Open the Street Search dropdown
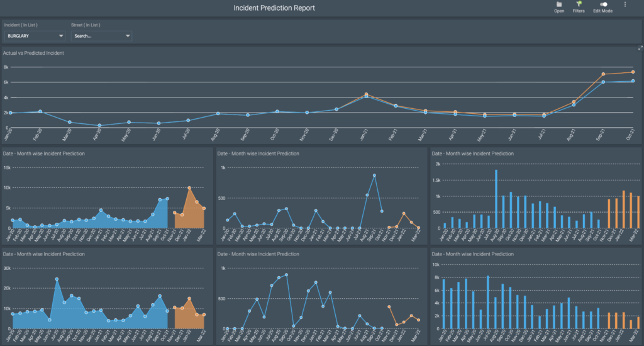The image size is (644, 346). [x=101, y=36]
